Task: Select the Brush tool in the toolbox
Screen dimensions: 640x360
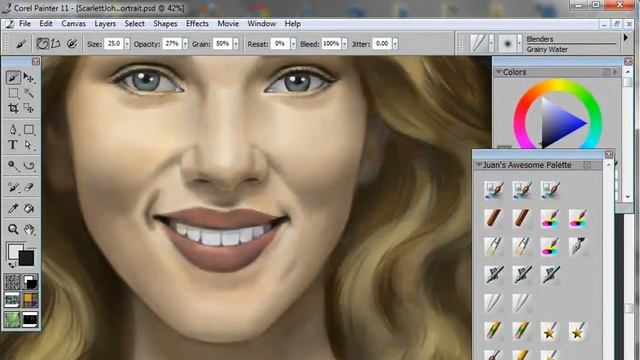Action: [x=13, y=78]
